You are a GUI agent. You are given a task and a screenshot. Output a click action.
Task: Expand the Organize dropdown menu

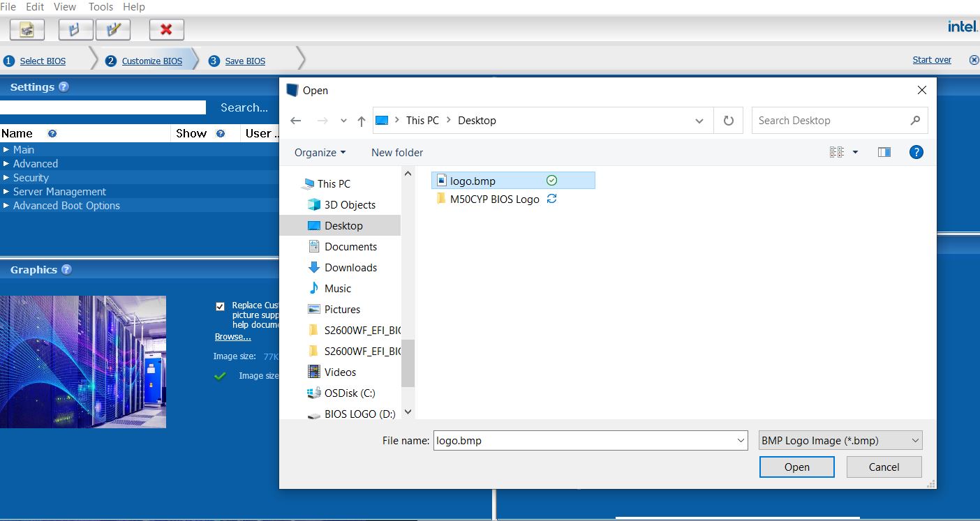click(x=320, y=152)
